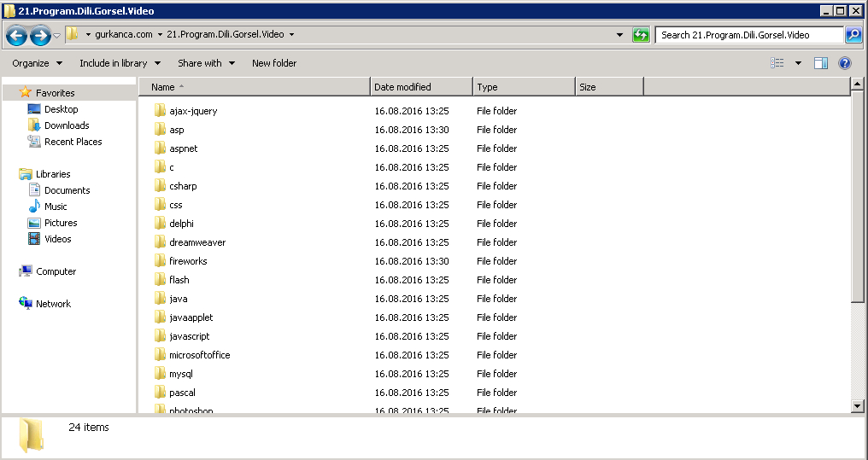The image size is (868, 460).
Task: Click 21.Program.Dili.Gorsel.Video breadcrumb segment
Action: (x=226, y=34)
